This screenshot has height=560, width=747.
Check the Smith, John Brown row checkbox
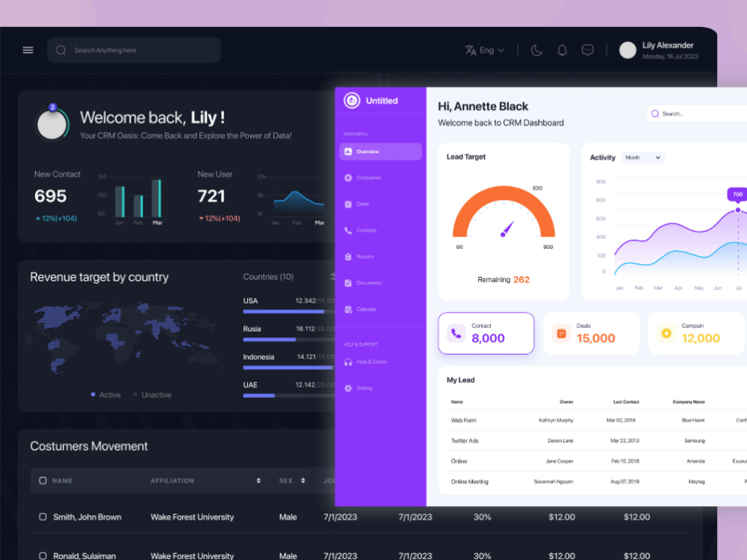(x=43, y=517)
